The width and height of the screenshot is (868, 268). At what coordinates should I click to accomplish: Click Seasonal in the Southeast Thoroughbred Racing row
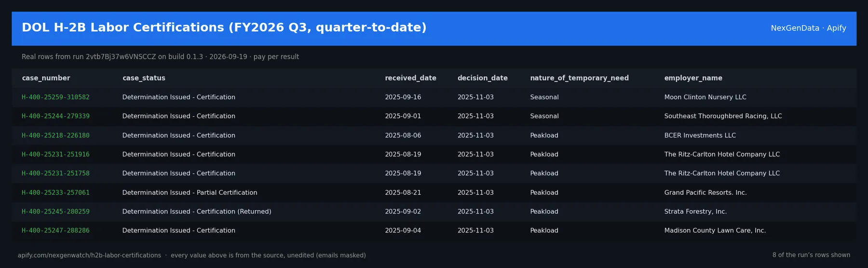(544, 116)
